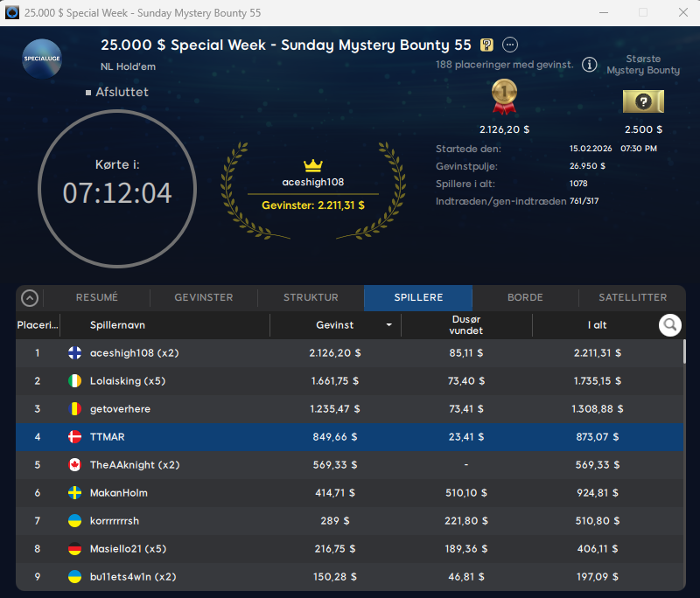Open the three-dot more options button

(510, 45)
